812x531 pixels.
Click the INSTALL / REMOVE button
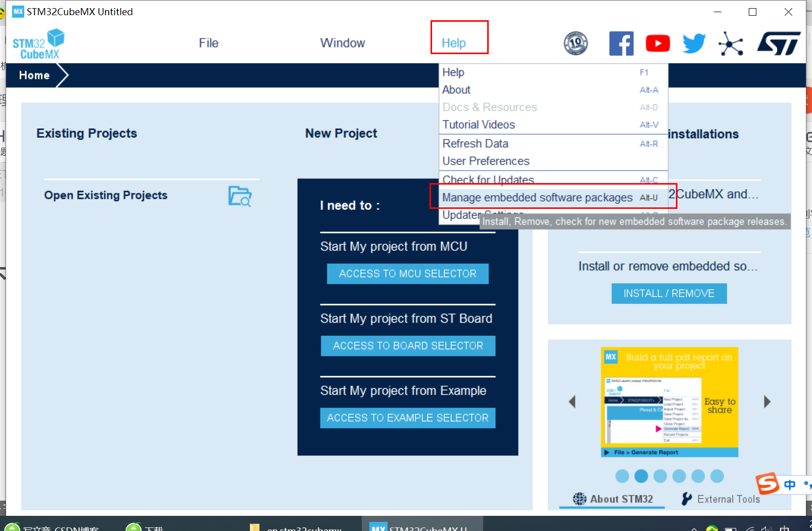(x=669, y=293)
